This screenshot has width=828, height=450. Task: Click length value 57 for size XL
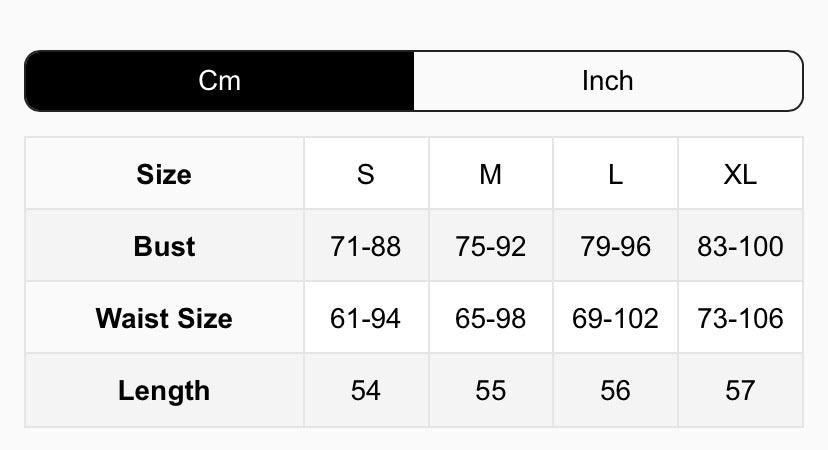pos(740,390)
